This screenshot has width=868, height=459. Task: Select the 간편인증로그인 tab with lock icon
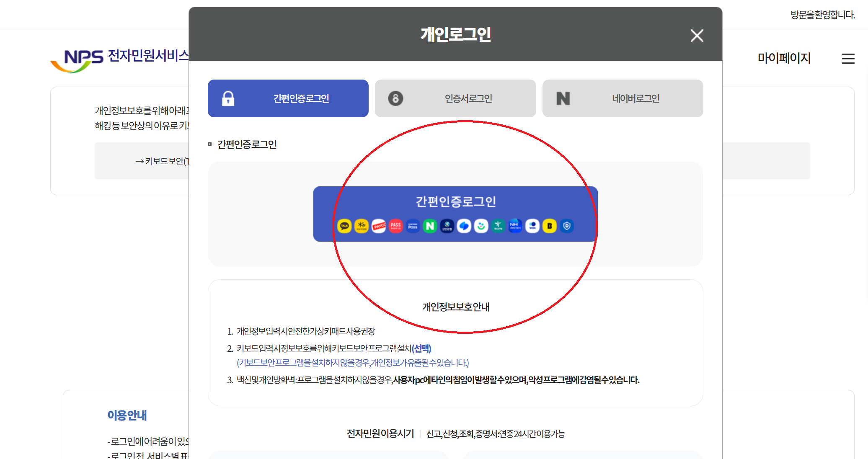pos(288,98)
